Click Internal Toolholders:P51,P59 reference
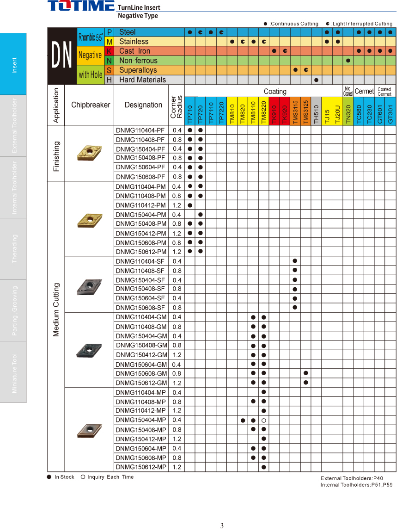Viewport: 402px width, 532px height. tap(356, 485)
